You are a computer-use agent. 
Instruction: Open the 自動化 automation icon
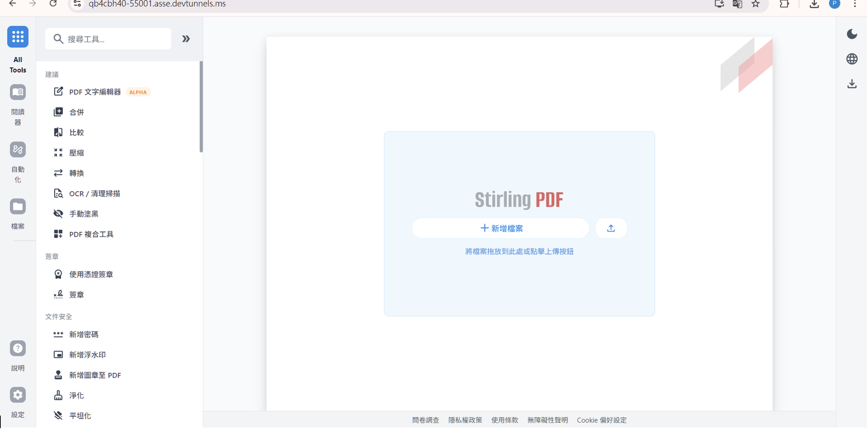click(18, 150)
